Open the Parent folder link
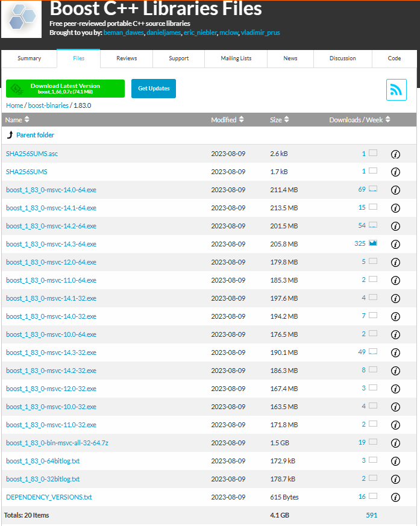This screenshot has height=526, width=420. (x=35, y=135)
